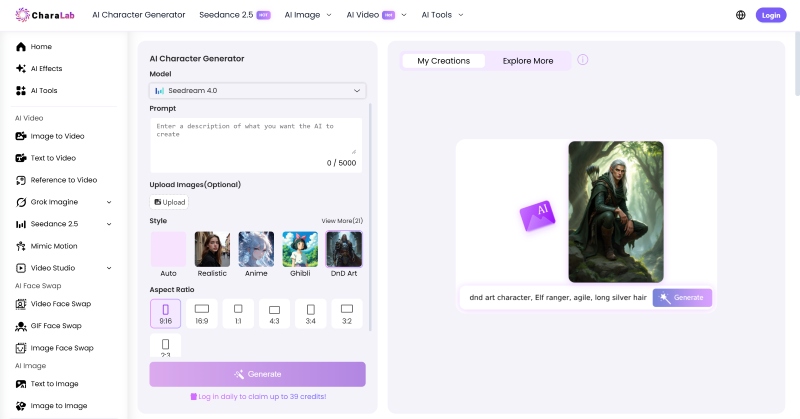Image resolution: width=800 pixels, height=419 pixels.
Task: Click the Video Studio icon
Action: pyautogui.click(x=21, y=268)
